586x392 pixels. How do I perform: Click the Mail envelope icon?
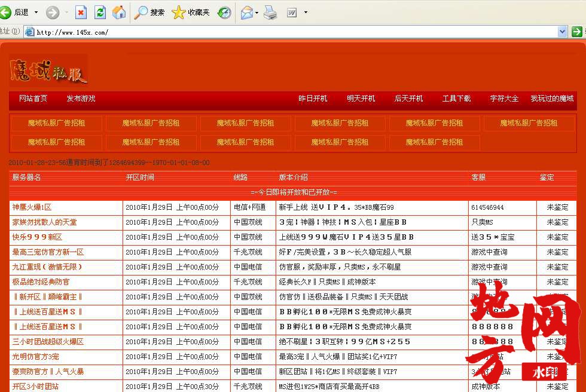(x=246, y=13)
